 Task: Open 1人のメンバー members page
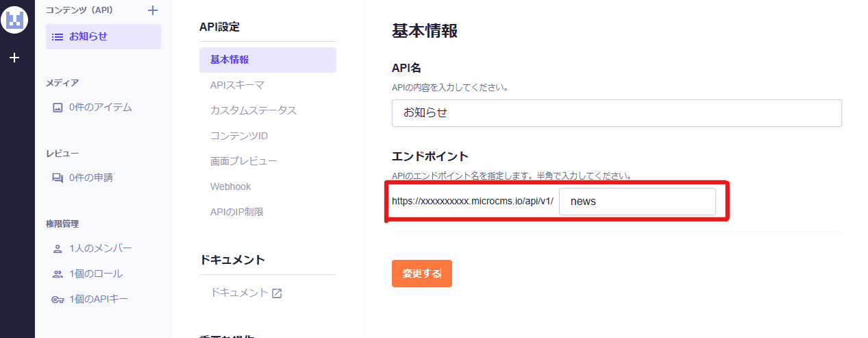click(100, 248)
